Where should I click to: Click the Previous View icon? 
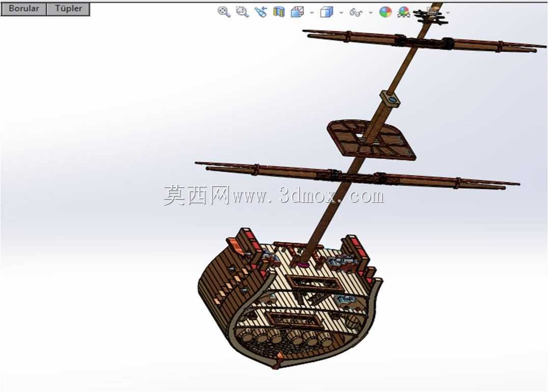pos(261,12)
